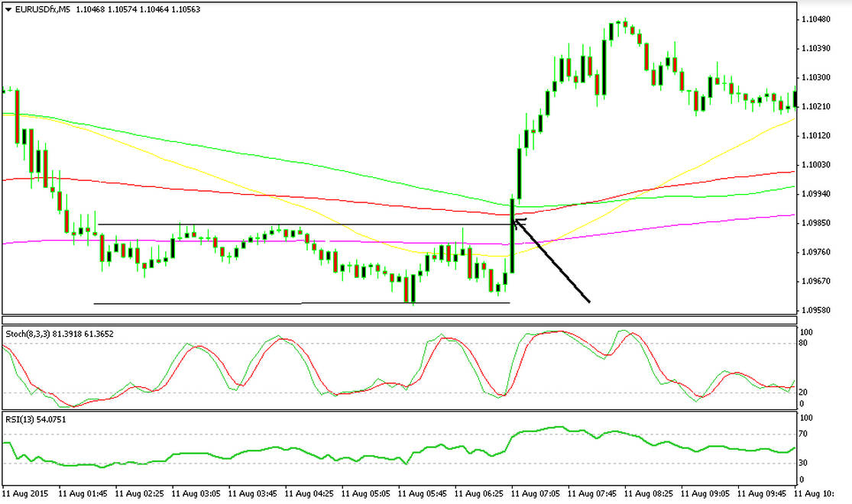Click the 11 Aug 05:45 time label
852x504 pixels.
click(x=423, y=493)
